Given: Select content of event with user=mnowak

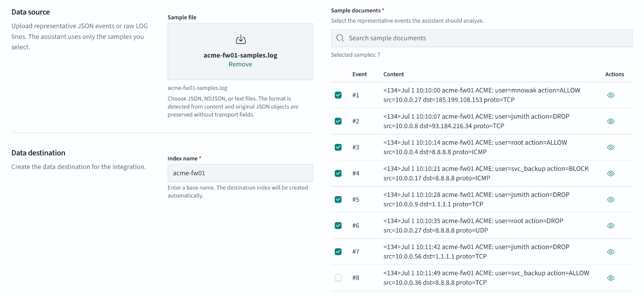Looking at the screenshot, I should tap(482, 95).
